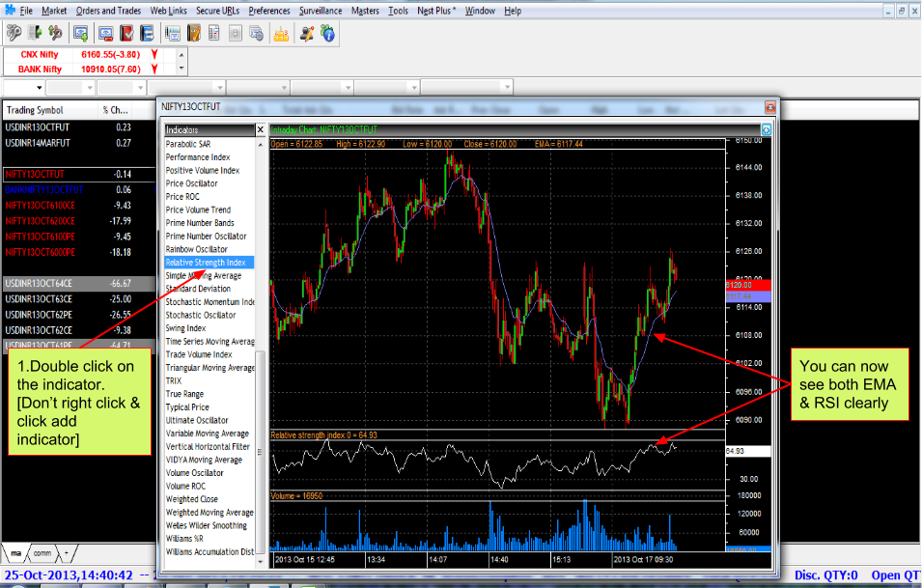This screenshot has width=922, height=588.
Task: Click the monitor with green plus icon
Action: coord(80,34)
